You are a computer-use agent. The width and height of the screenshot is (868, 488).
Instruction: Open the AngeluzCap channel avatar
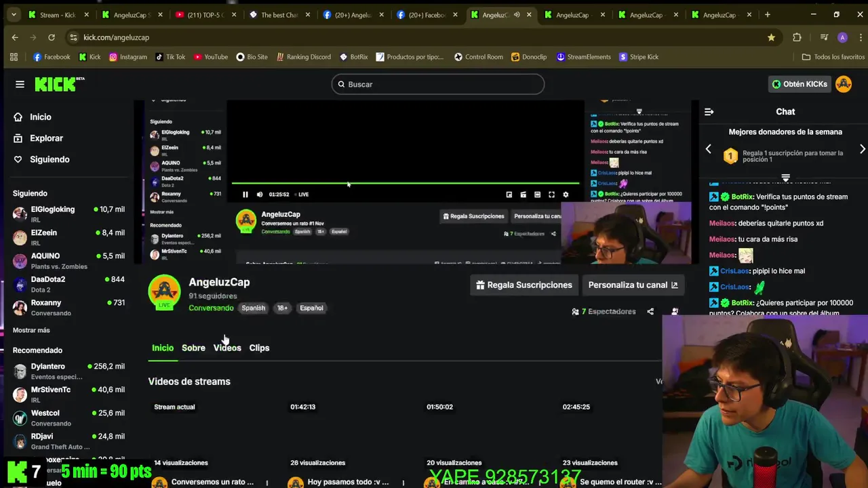click(x=165, y=291)
